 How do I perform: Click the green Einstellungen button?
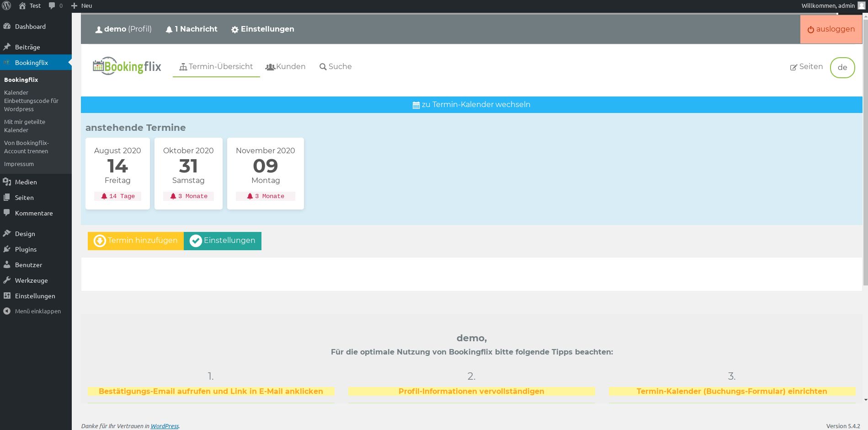click(x=223, y=241)
